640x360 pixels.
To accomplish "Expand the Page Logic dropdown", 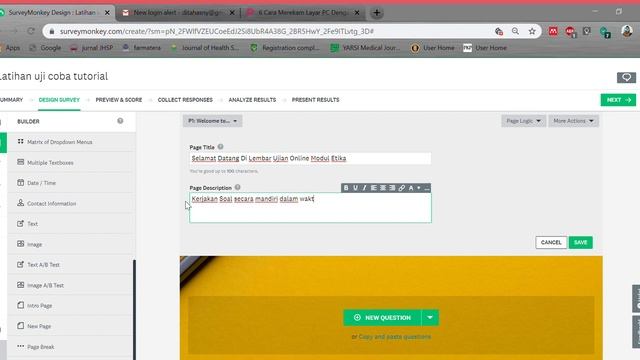I will [523, 121].
